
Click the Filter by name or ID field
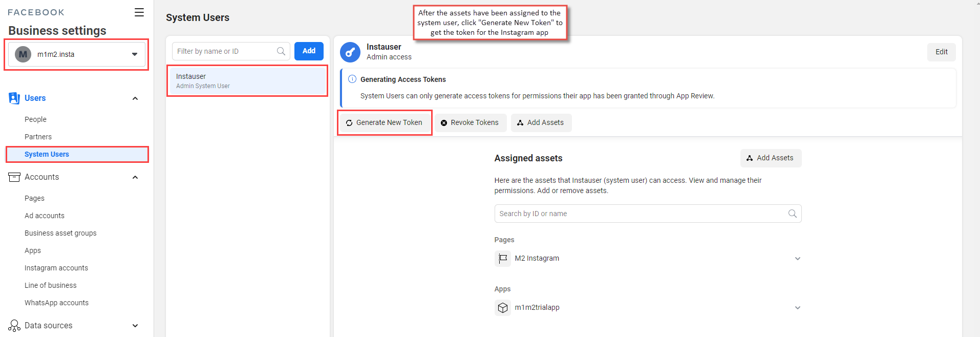(231, 51)
